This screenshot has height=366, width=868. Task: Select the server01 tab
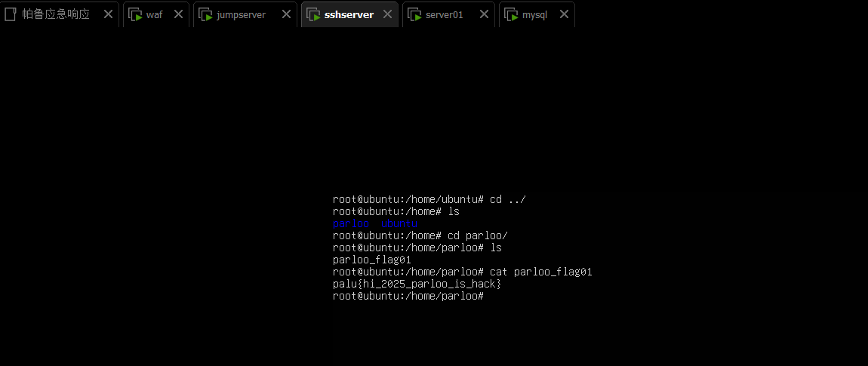coord(445,14)
